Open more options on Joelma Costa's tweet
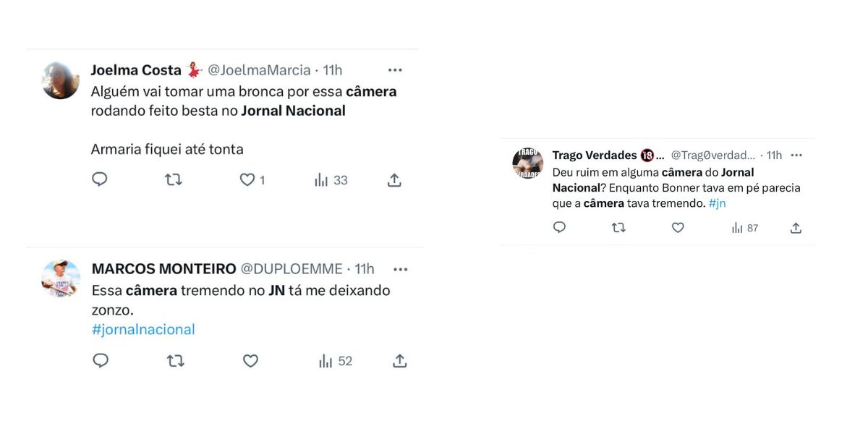 coord(395,70)
